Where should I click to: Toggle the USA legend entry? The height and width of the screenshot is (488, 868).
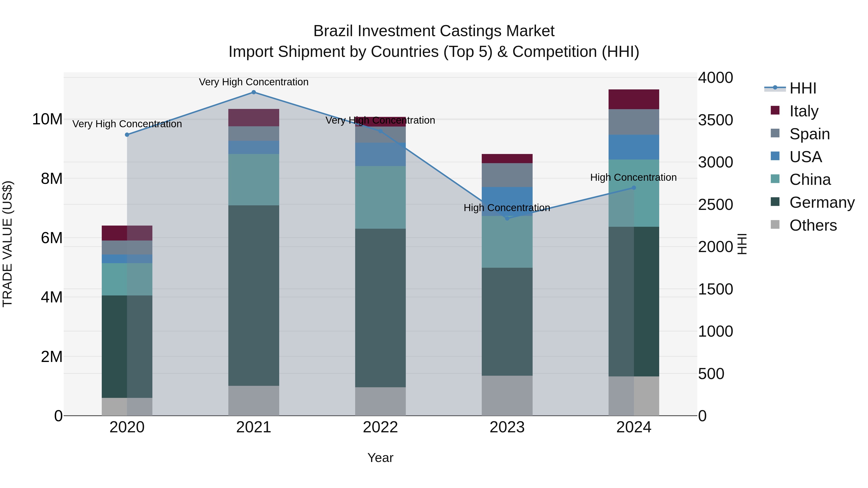point(796,157)
